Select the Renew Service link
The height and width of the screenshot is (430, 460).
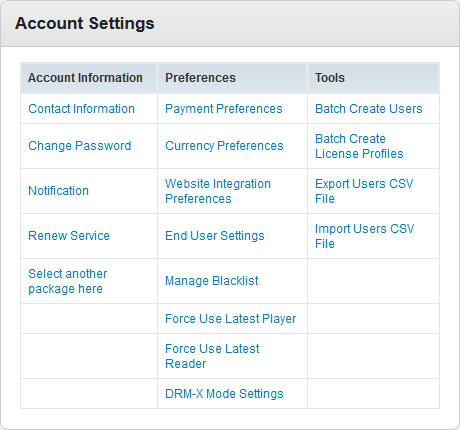click(69, 236)
